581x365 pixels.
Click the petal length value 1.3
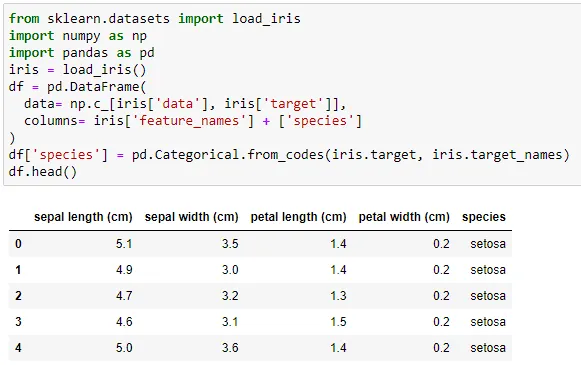pos(338,296)
